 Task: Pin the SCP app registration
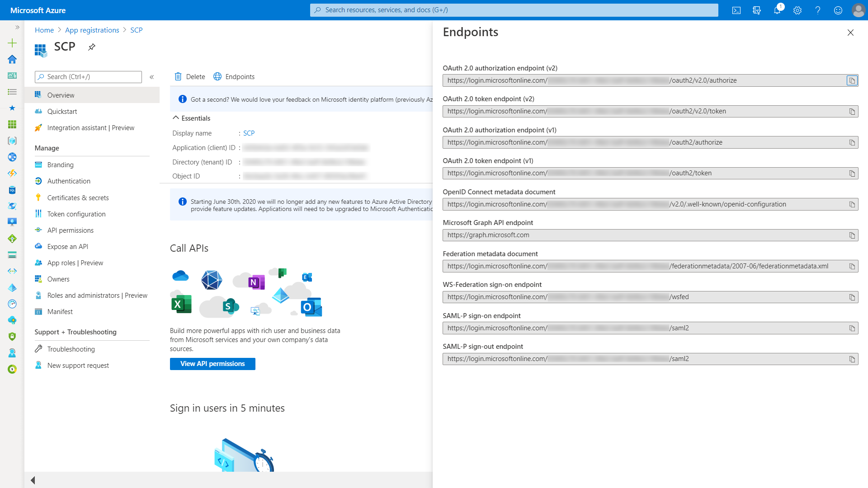(x=92, y=47)
